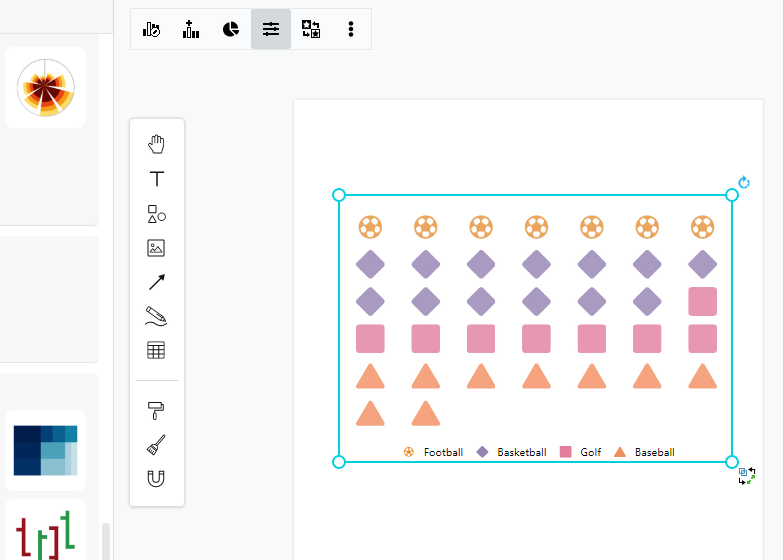Toggle the Magnet snap tool
This screenshot has height=560, width=783.
click(156, 478)
